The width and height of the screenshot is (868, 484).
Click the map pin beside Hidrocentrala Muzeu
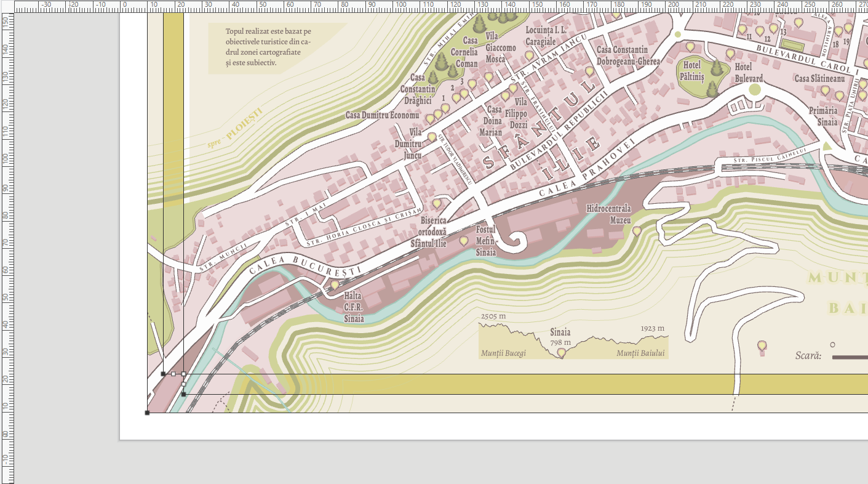(637, 231)
